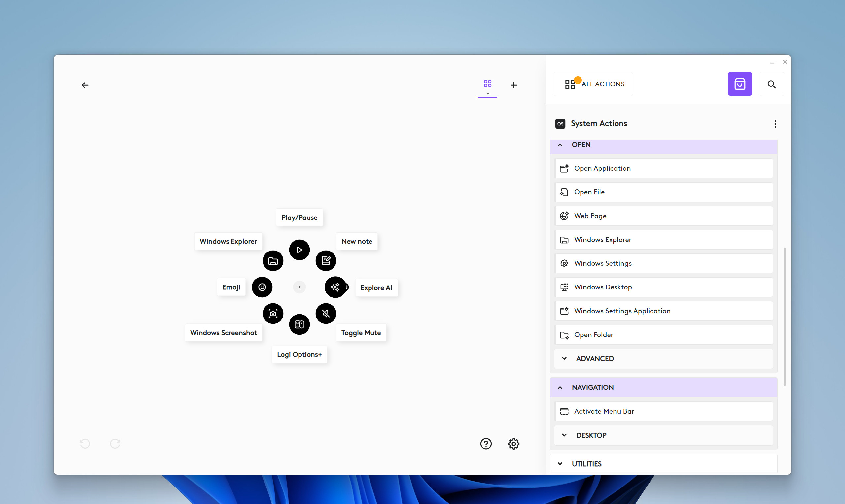Screen dimensions: 845x504
Task: Select the Windows Screenshot camera icon
Action: [x=273, y=314]
